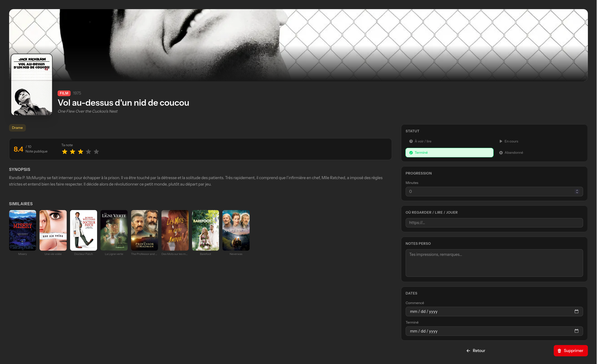Click the play icon beside "En cours"

pos(501,141)
